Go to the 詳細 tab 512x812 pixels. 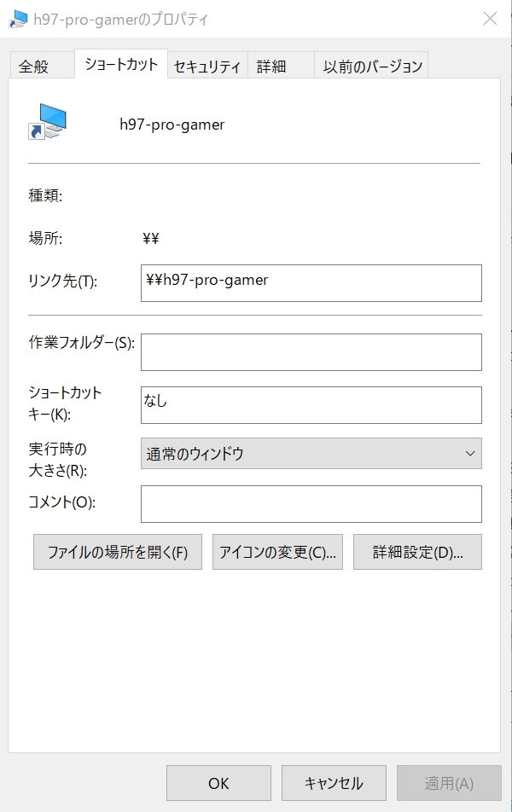[x=271, y=67]
